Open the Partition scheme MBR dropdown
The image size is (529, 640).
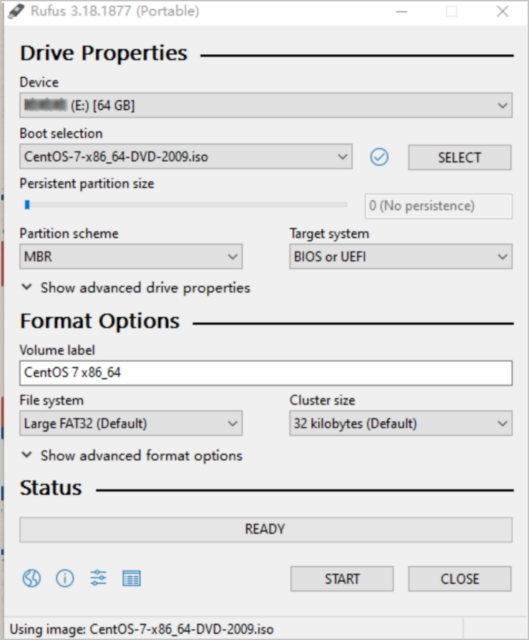click(131, 256)
